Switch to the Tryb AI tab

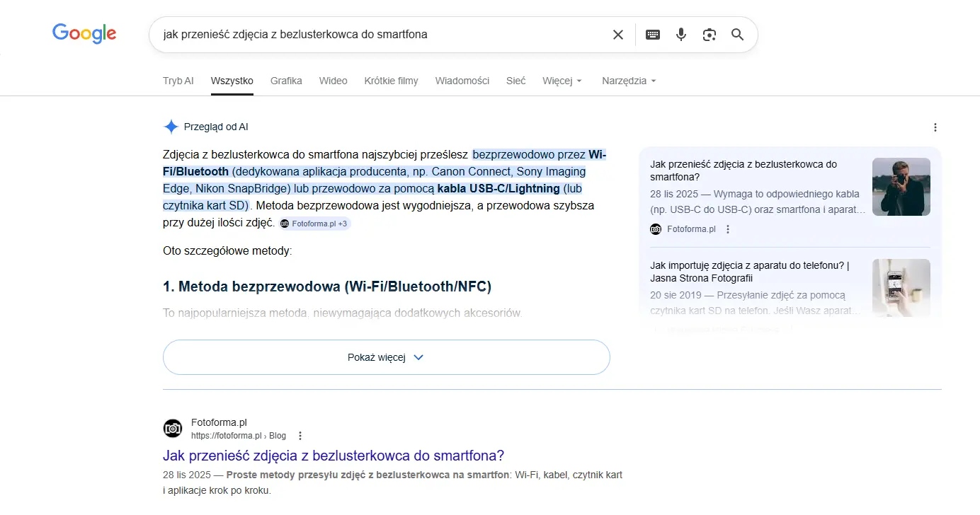[x=178, y=81]
